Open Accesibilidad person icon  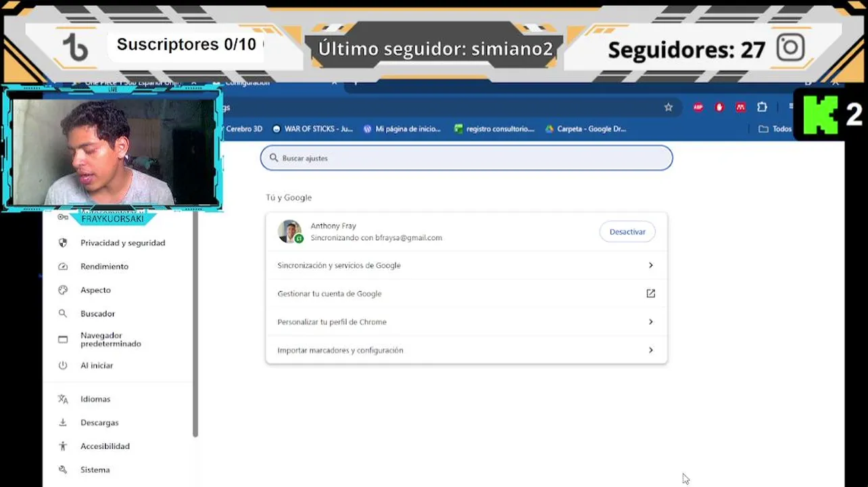pos(63,446)
